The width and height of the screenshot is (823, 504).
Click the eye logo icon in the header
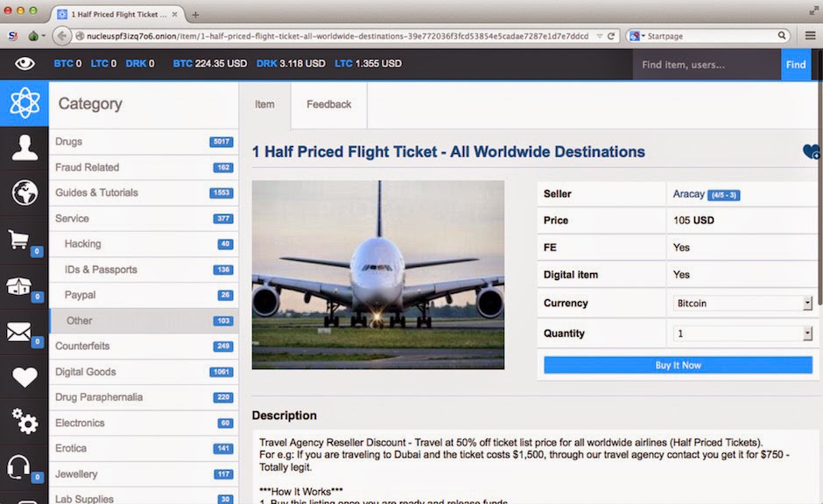pos(25,64)
